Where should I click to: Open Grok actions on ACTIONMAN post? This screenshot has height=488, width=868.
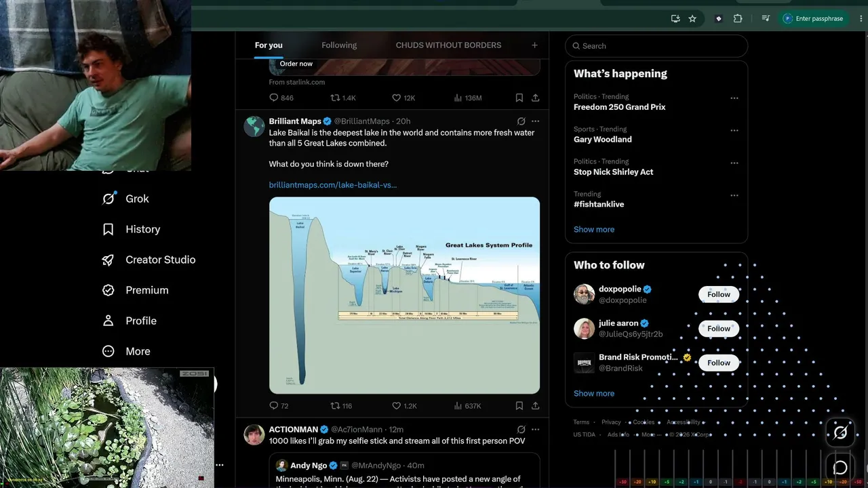521,430
